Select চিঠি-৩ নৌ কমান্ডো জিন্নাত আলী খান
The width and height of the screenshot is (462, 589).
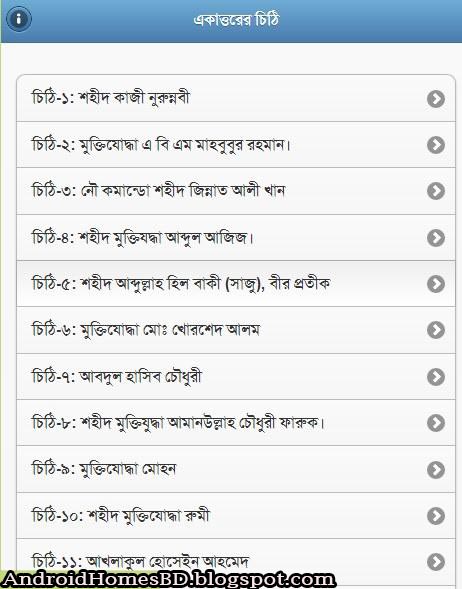236,191
